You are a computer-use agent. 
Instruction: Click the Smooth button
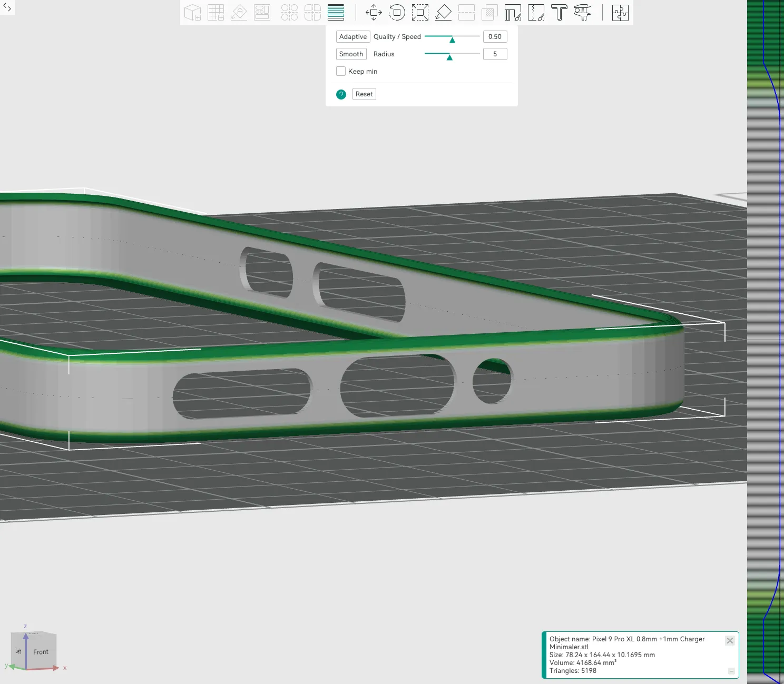point(351,54)
